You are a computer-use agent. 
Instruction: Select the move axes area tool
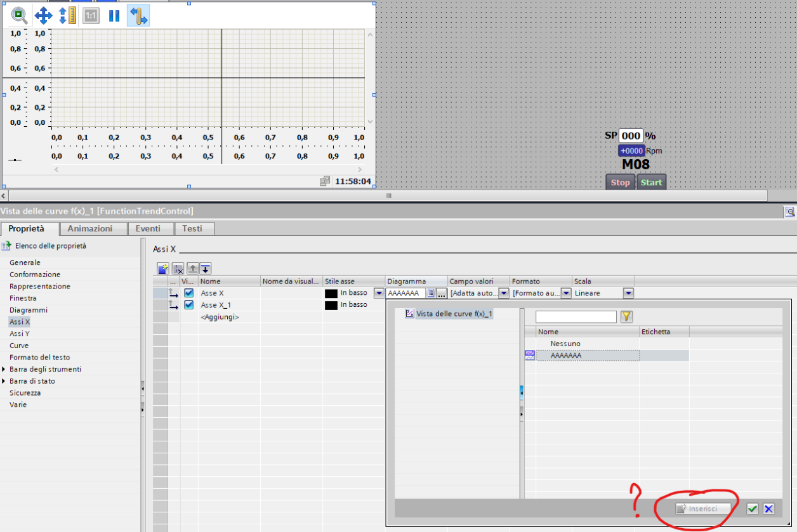pyautogui.click(x=43, y=15)
